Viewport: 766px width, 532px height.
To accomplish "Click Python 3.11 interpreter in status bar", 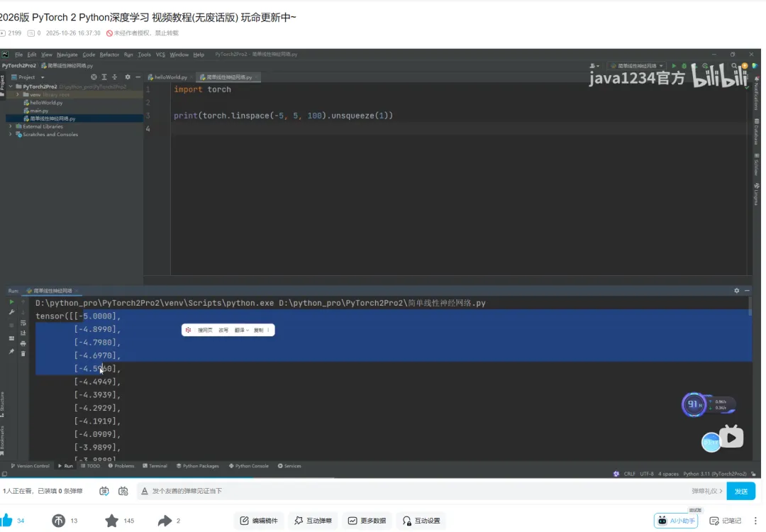I will 715,474.
